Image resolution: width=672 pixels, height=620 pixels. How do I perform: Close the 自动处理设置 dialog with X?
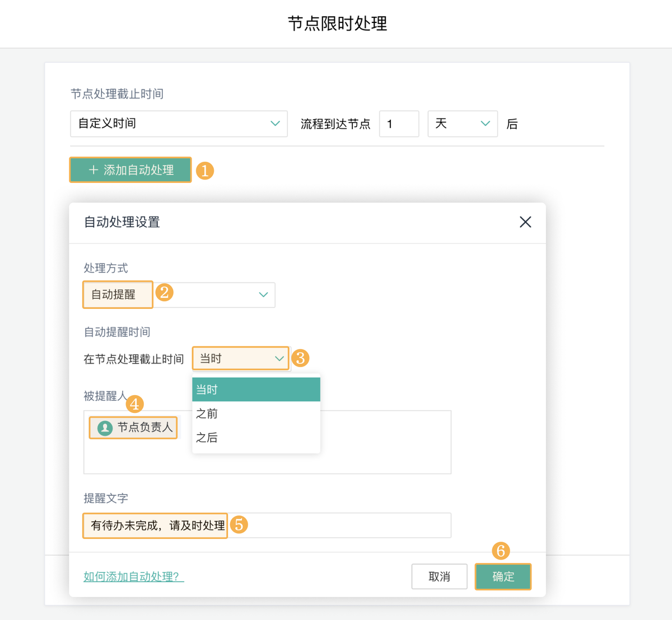[x=525, y=222]
